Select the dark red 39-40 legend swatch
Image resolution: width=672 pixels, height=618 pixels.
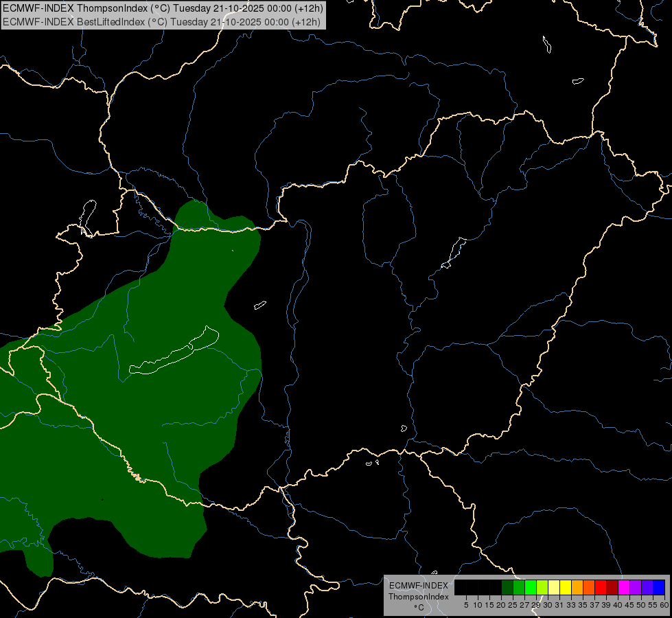(612, 587)
